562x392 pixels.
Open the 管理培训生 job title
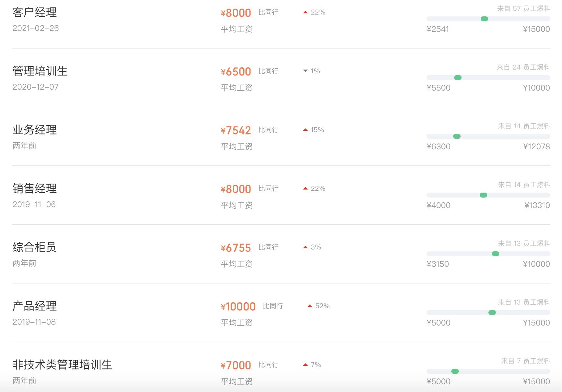coord(40,71)
